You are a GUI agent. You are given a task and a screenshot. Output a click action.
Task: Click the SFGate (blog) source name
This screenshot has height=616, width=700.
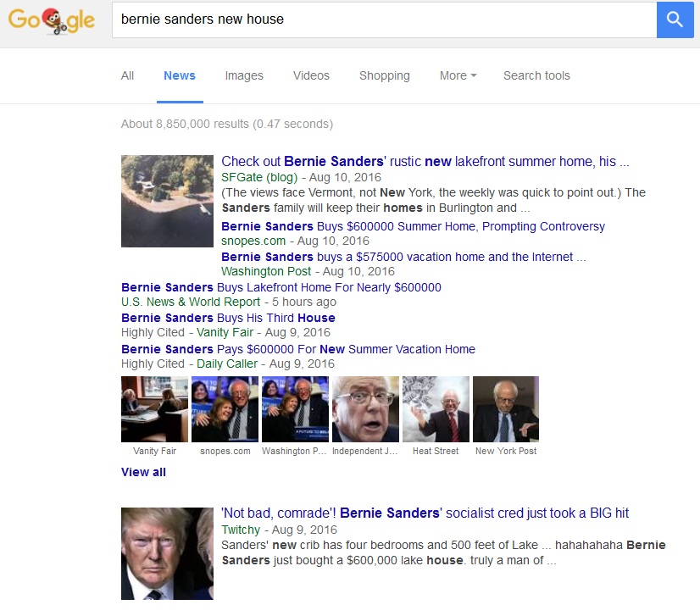[259, 177]
